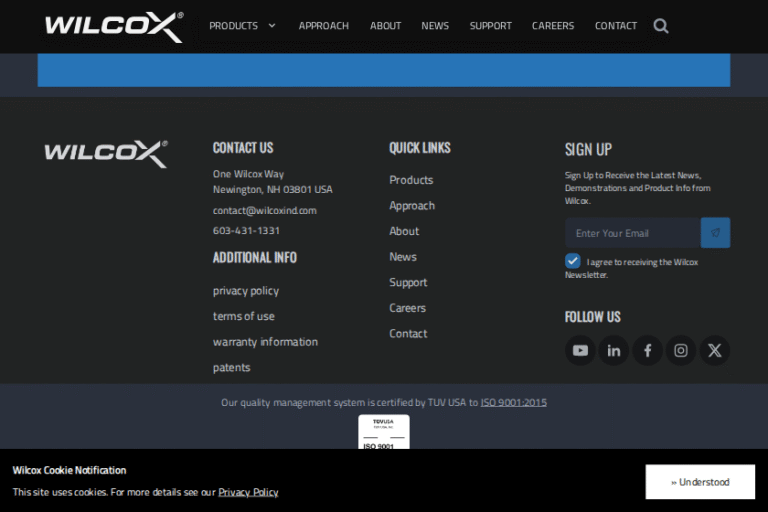Open the search magnifier icon in header

(x=661, y=26)
